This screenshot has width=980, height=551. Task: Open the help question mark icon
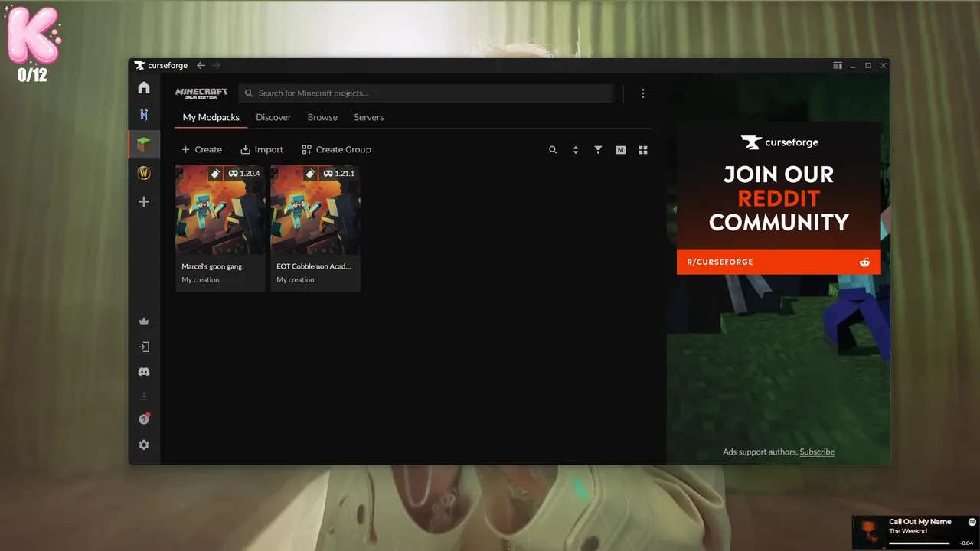[x=144, y=419]
